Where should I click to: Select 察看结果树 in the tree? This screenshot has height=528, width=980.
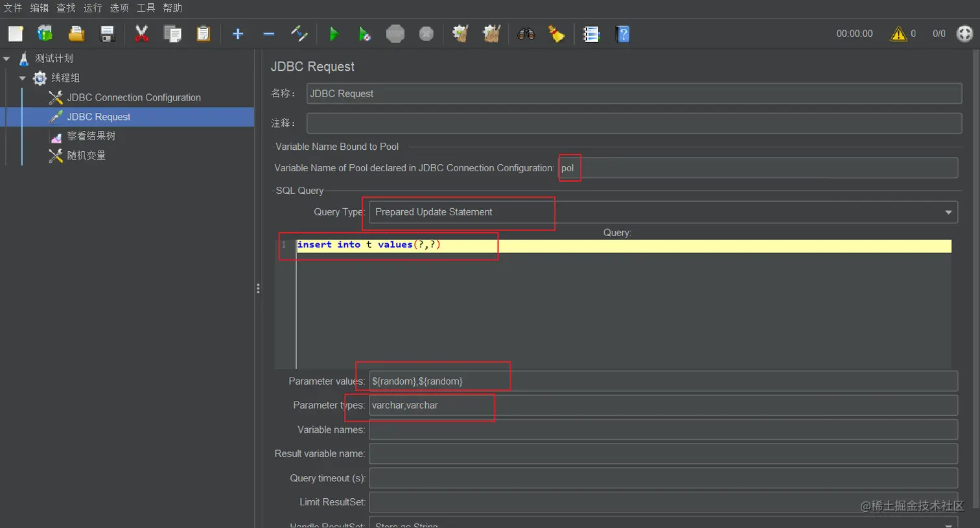pyautogui.click(x=91, y=136)
